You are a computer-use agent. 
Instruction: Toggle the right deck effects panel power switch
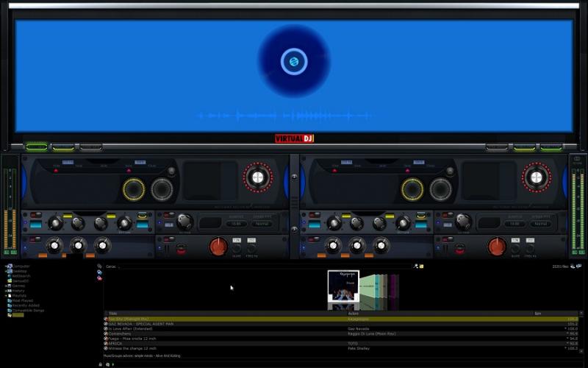point(448,215)
